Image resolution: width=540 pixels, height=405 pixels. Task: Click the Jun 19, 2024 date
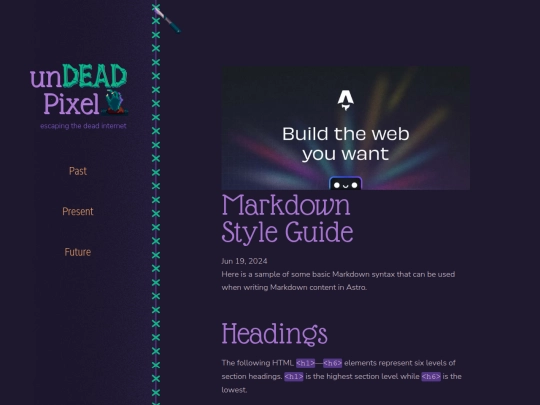(x=244, y=261)
